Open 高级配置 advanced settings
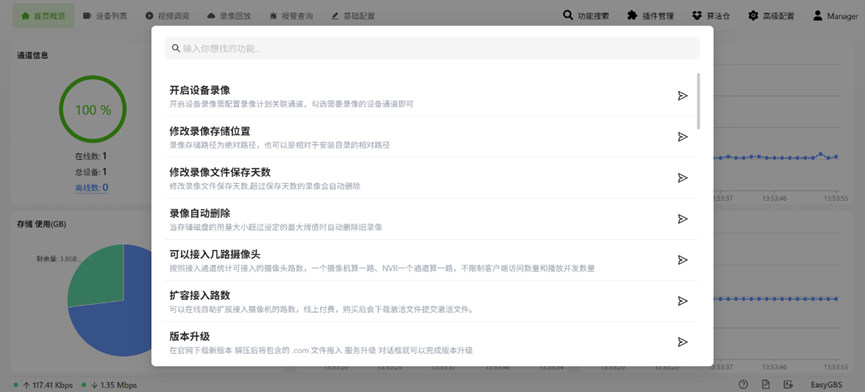This screenshot has height=392, width=865. (771, 16)
